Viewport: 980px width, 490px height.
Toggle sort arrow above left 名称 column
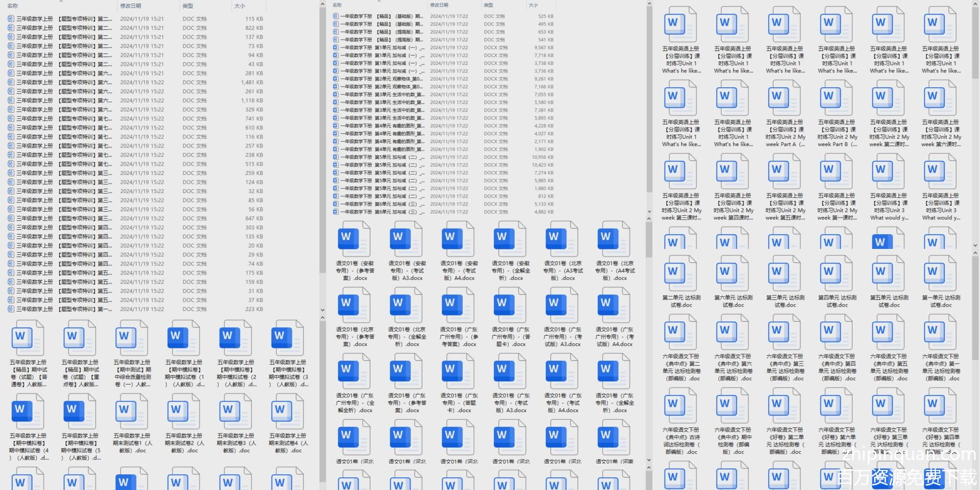(x=61, y=1)
